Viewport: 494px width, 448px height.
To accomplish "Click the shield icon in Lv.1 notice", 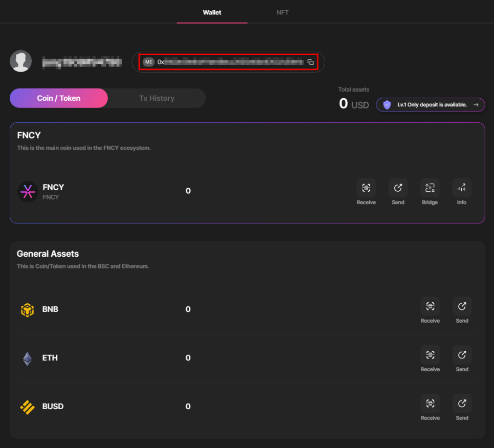I will (x=387, y=105).
